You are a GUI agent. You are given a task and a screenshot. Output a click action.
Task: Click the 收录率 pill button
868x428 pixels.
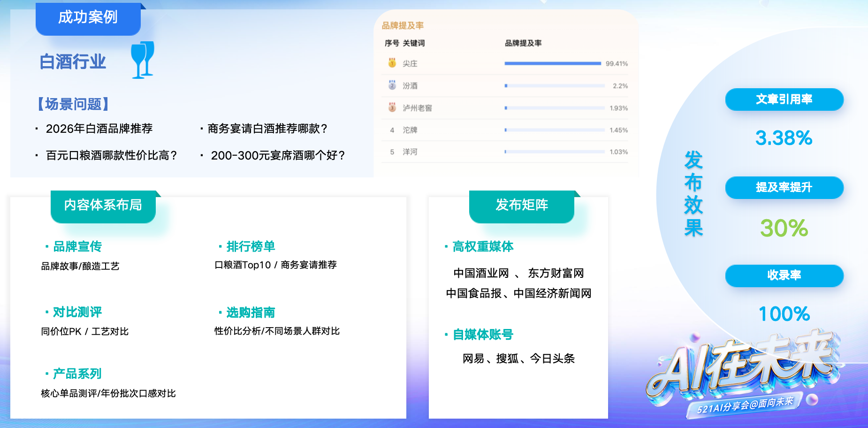(x=784, y=275)
